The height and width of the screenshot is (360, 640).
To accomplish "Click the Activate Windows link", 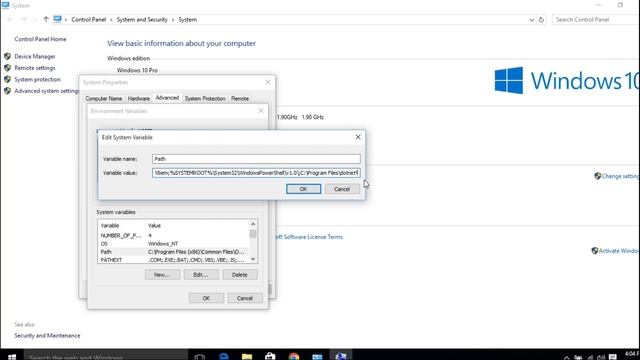I will [618, 251].
